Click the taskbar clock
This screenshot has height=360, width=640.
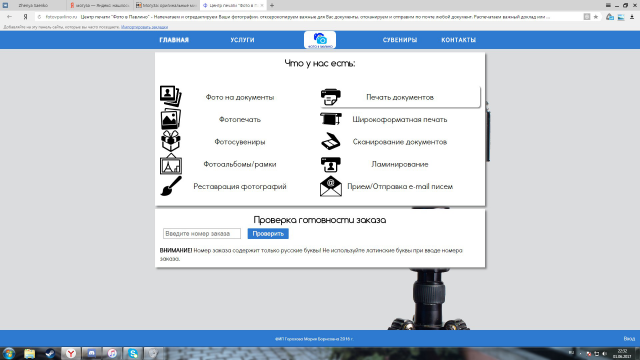click(x=622, y=353)
